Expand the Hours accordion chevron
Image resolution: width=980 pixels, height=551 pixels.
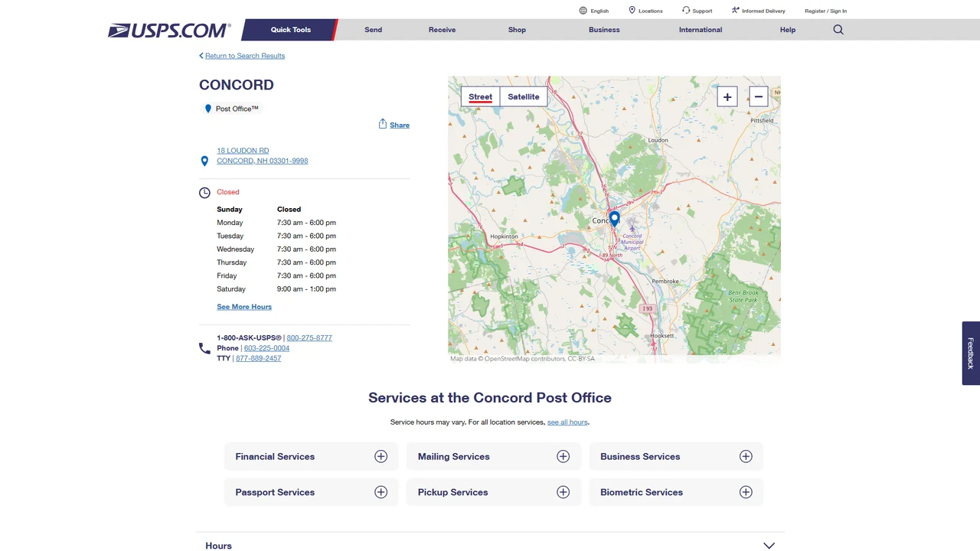(769, 546)
